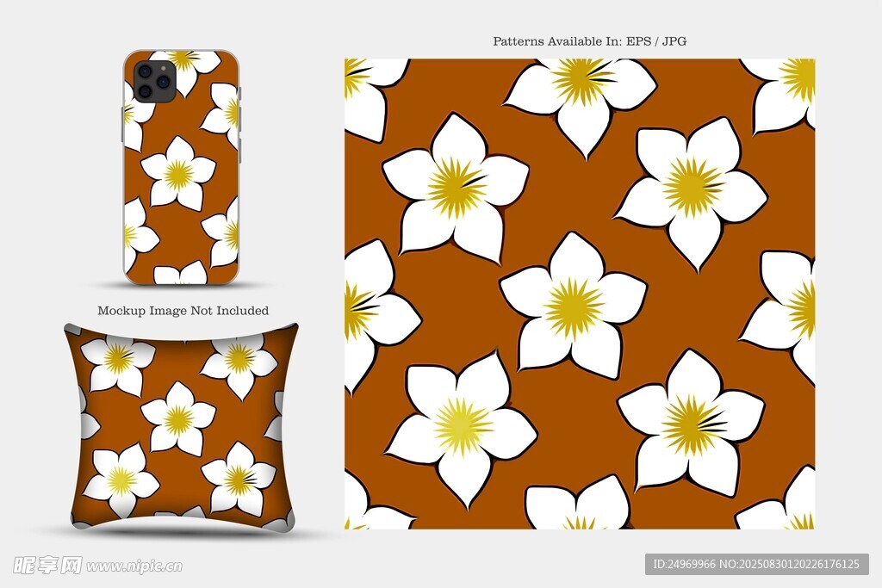Select the ID and NO text box at bottom right
The height and width of the screenshot is (588, 882).
point(756,564)
